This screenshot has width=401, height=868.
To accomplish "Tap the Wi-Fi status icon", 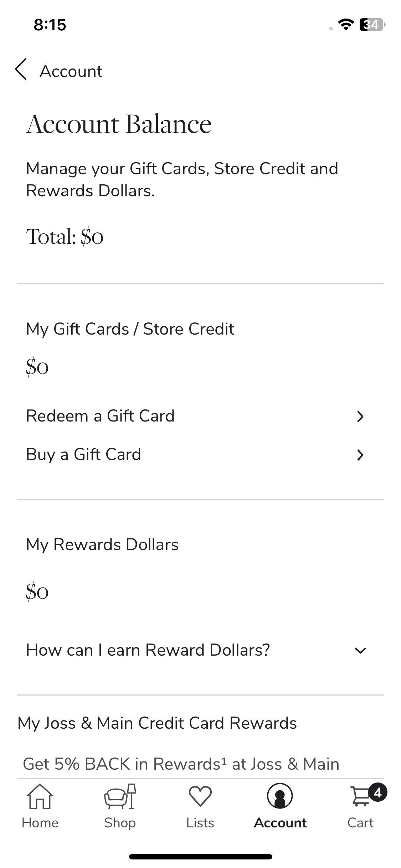I will tap(345, 25).
